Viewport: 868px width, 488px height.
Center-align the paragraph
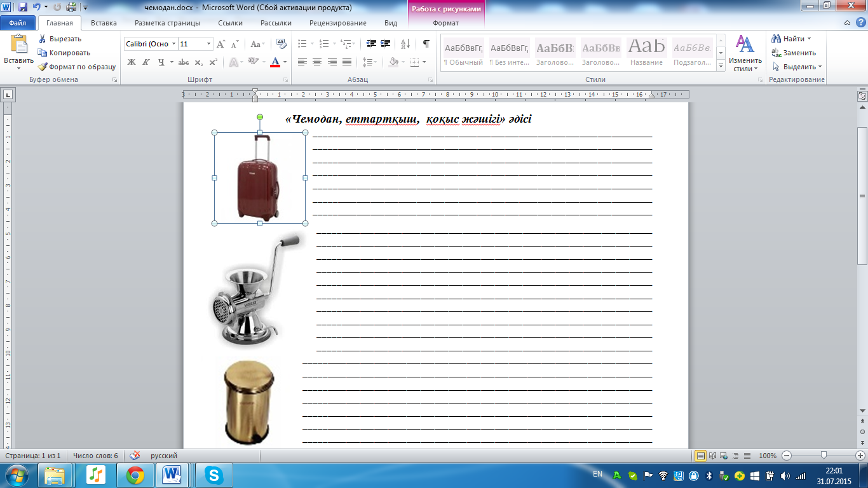coord(317,62)
